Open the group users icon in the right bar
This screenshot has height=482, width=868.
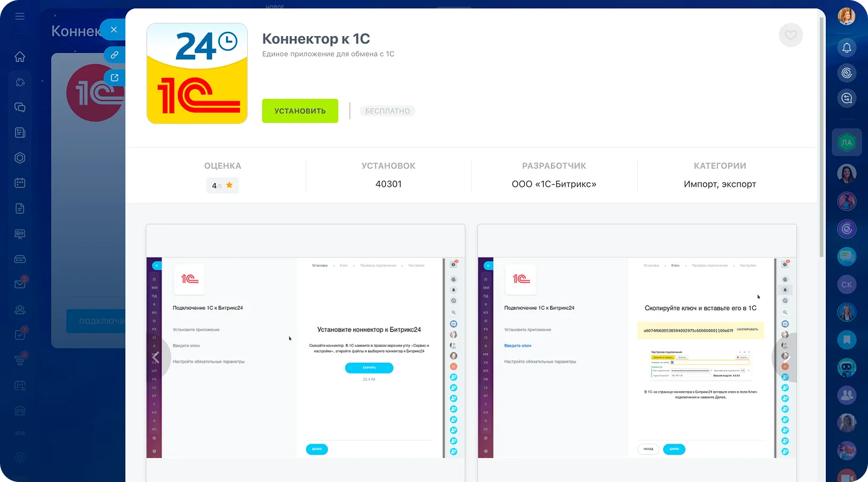847,395
